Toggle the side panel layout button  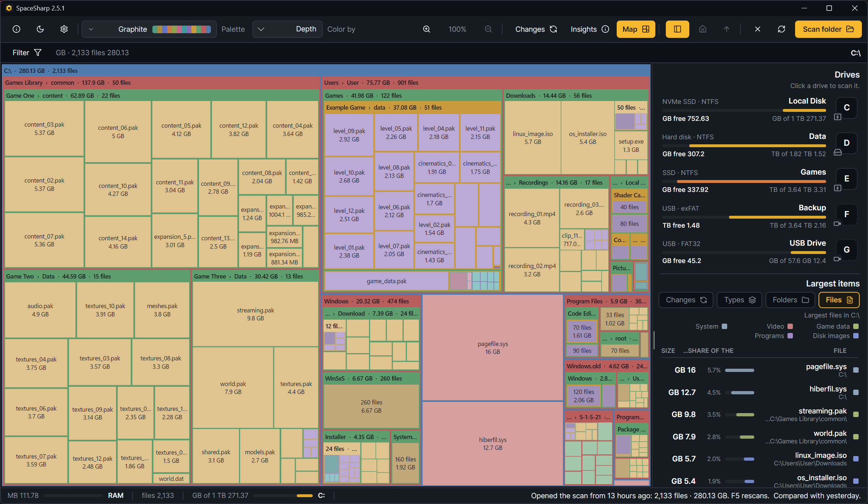(677, 29)
